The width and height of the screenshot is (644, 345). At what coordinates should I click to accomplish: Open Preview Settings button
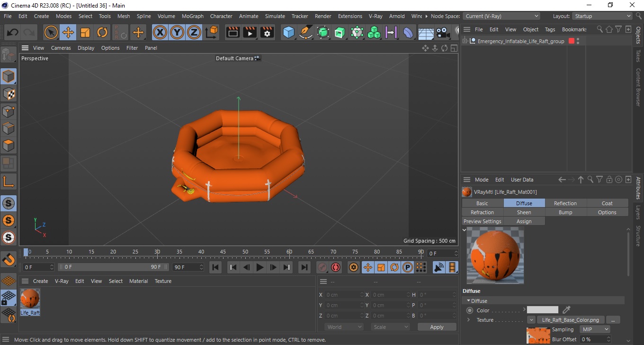pos(482,221)
